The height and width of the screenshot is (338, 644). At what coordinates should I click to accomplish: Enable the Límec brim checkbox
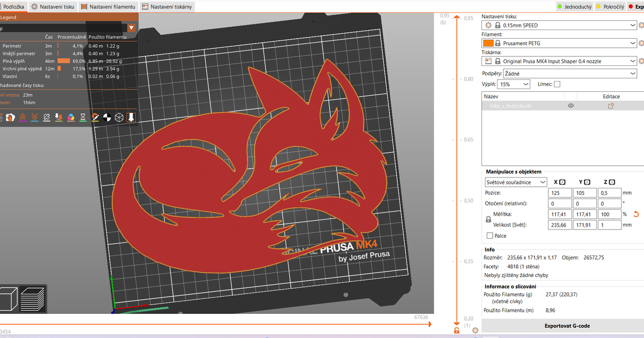pos(557,84)
